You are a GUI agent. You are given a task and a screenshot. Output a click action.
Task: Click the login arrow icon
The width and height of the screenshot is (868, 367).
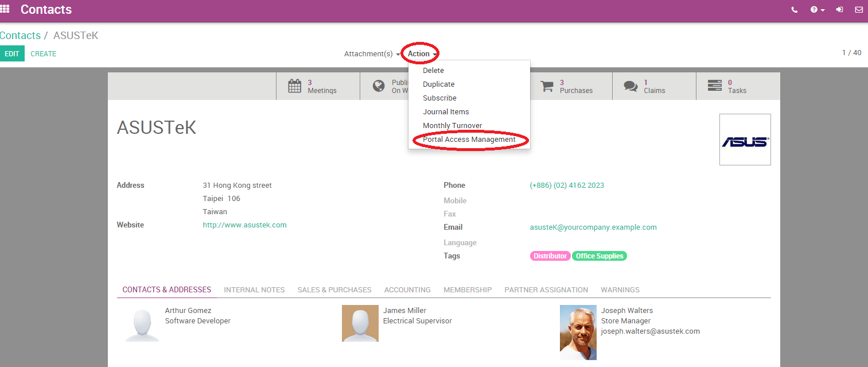click(x=839, y=10)
